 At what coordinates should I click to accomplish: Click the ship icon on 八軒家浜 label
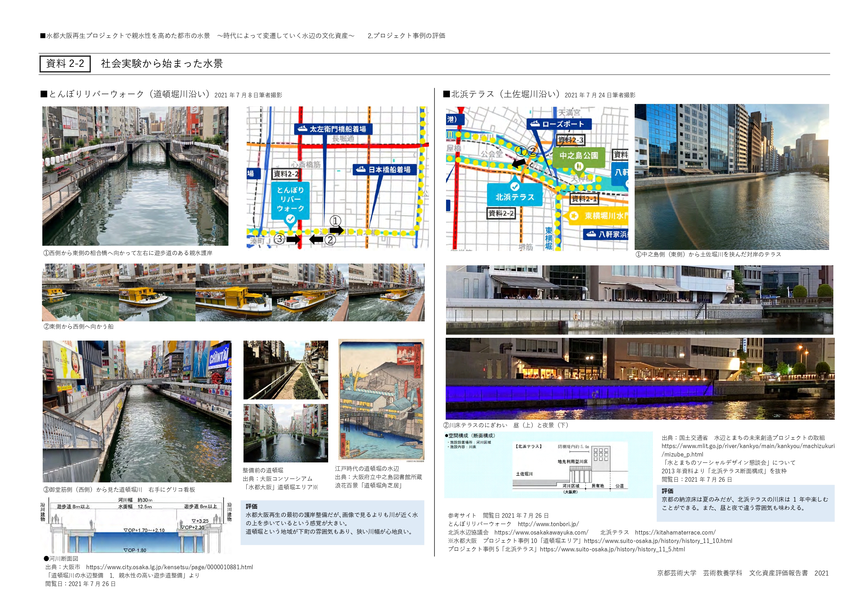(591, 234)
